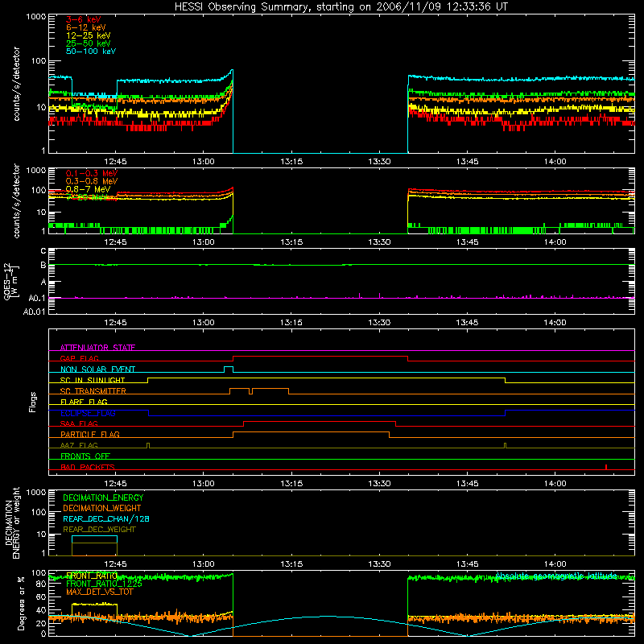This screenshot has height=644, width=644.
Task: Select the REAR_DEC_WEIGHT legend label
Action: coord(99,530)
